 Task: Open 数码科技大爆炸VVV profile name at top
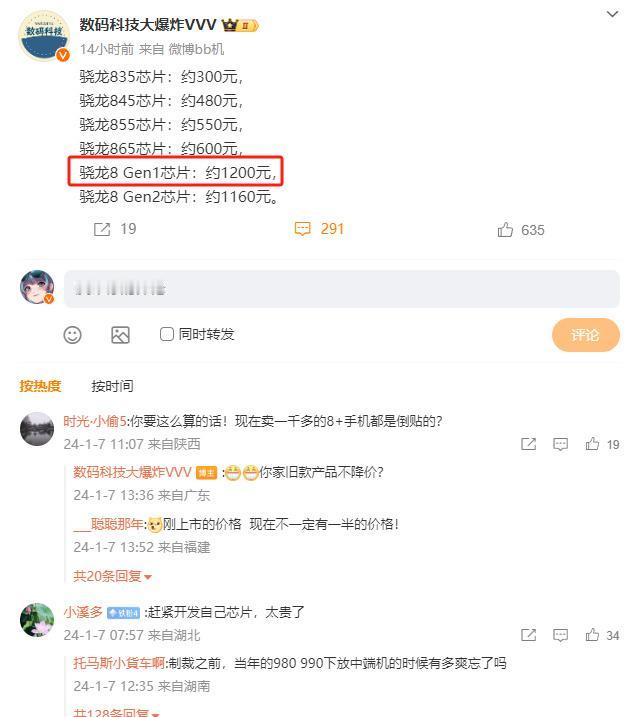[x=147, y=24]
